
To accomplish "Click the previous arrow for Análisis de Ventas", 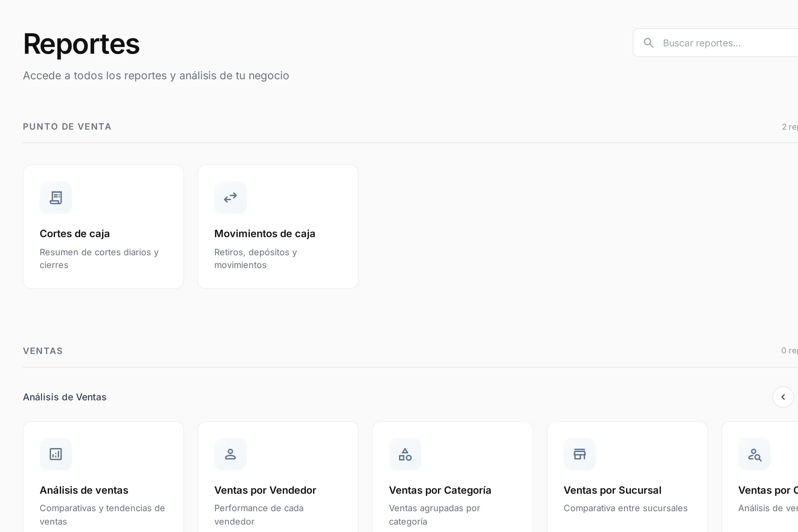I will 783,397.
